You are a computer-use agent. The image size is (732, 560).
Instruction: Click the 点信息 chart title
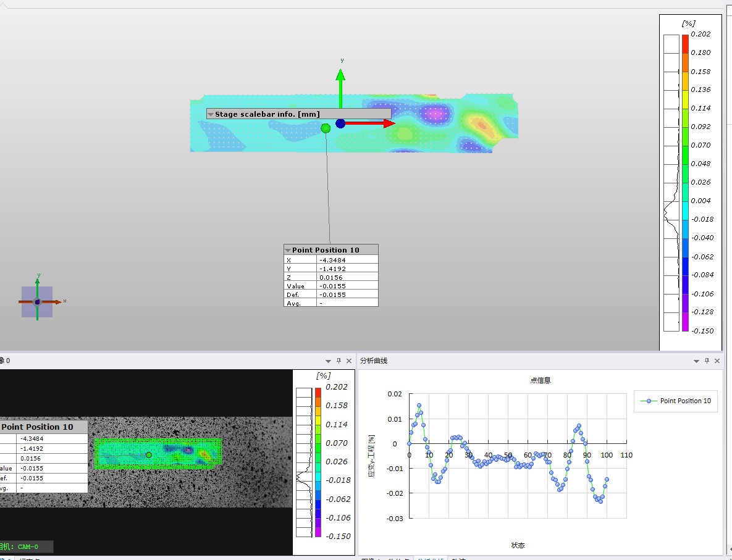point(539,380)
